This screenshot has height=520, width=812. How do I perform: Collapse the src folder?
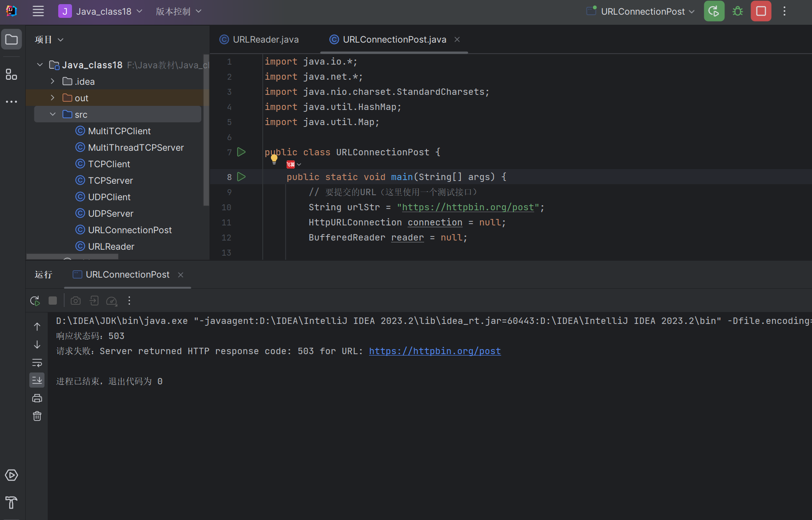click(x=53, y=114)
